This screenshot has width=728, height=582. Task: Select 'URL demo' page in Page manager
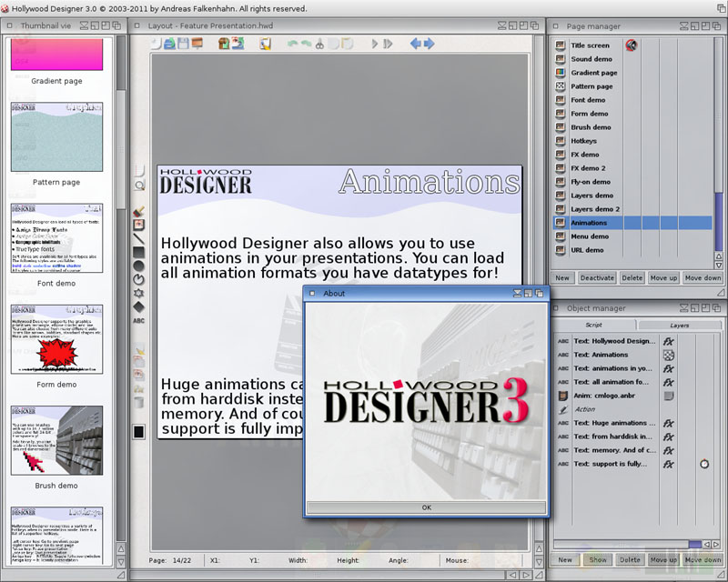point(632,250)
